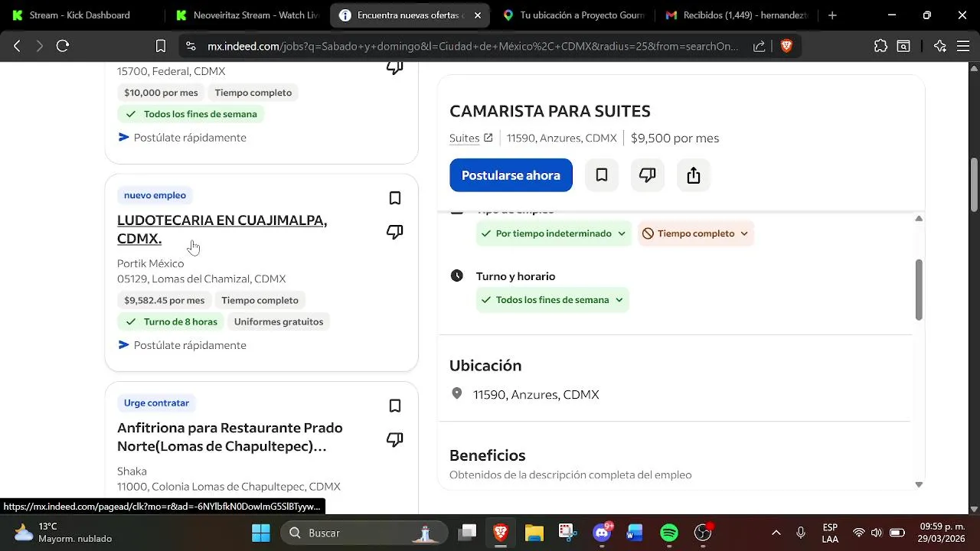Open OBS Studio from taskbar
Viewport: 980px width, 551px height.
click(x=703, y=533)
